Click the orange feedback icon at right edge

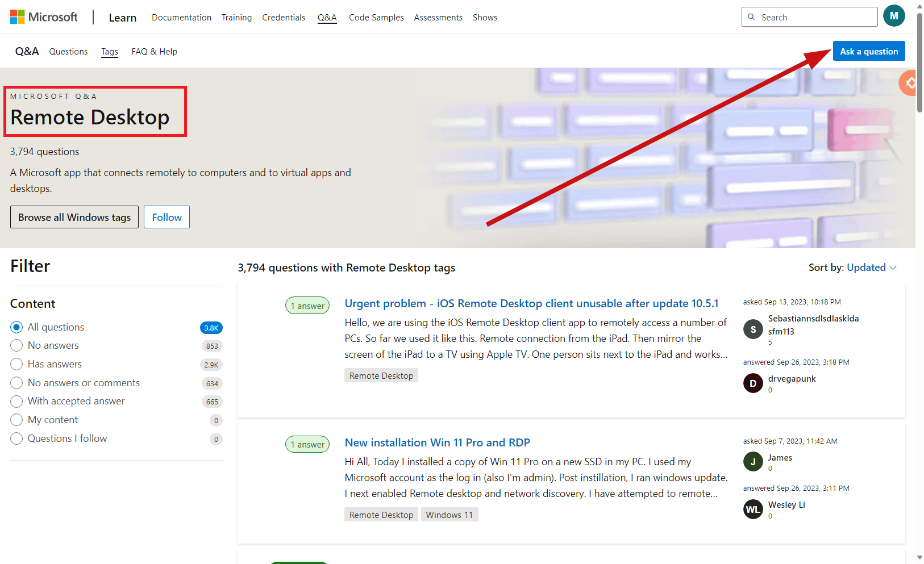908,83
